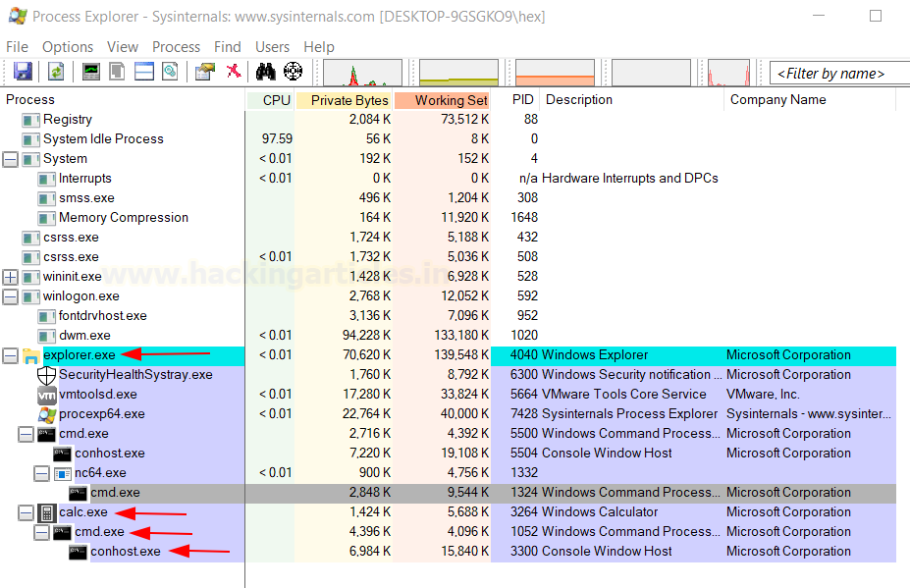
Task: Click description VMware Tools Core Service
Action: coord(624,395)
